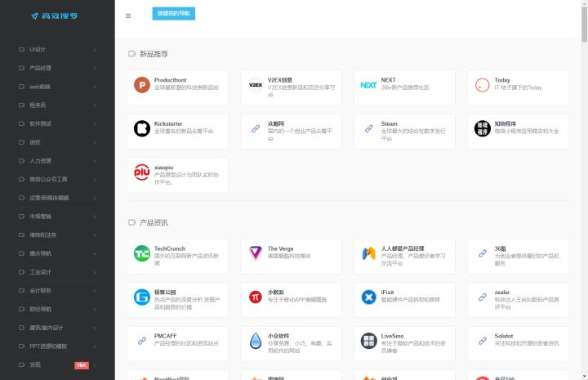588x380 pixels.
Task: Expand the web前端 sidebar chevron
Action: click(x=95, y=87)
